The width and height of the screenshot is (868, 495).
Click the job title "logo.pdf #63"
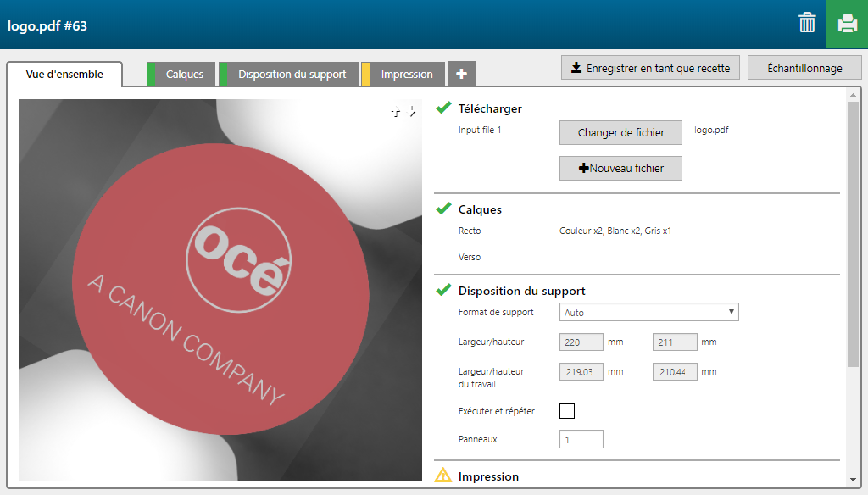tap(47, 26)
